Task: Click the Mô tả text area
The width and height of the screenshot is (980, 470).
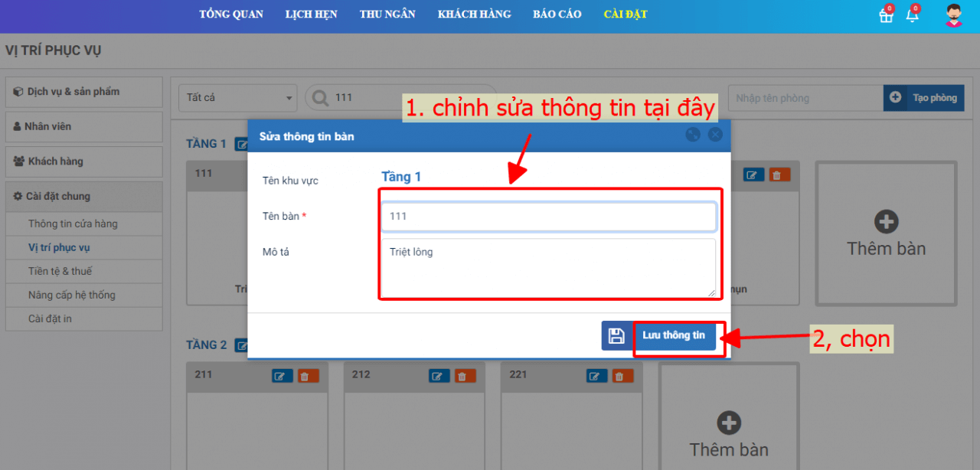Action: (548, 268)
